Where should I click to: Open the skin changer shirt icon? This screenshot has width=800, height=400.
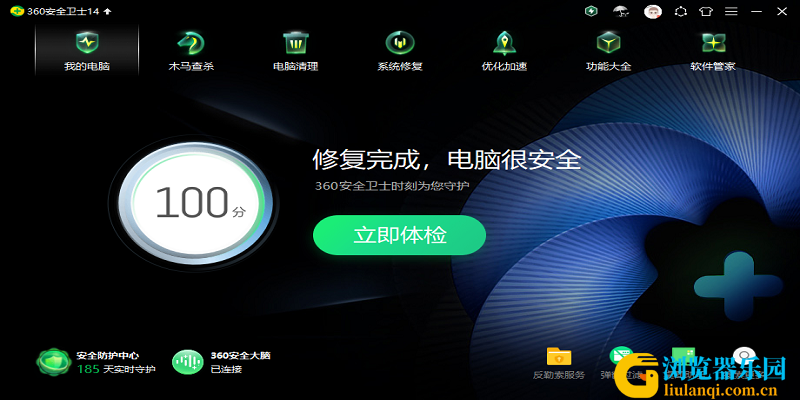(x=706, y=11)
